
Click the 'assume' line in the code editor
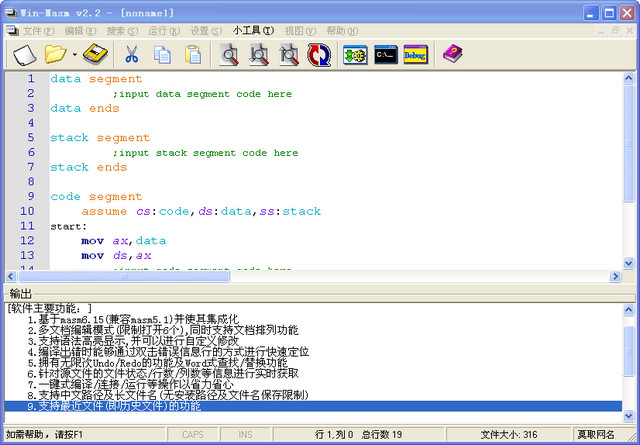click(x=200, y=212)
